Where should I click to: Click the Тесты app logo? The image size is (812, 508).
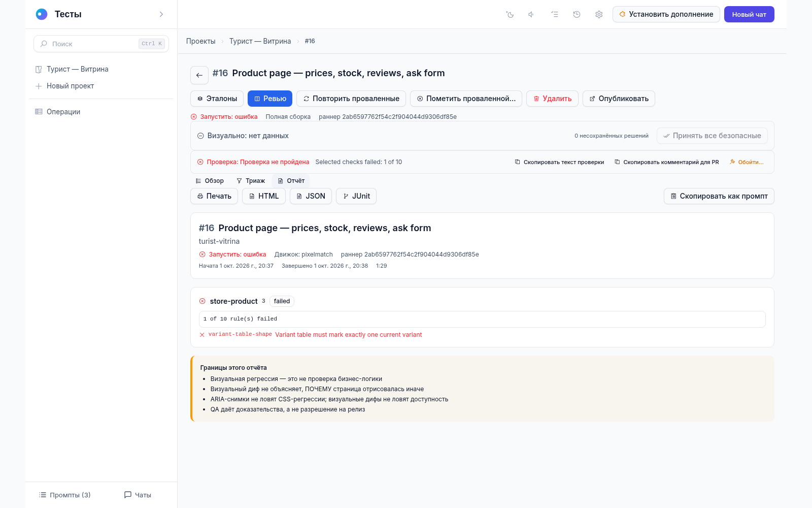(x=42, y=14)
